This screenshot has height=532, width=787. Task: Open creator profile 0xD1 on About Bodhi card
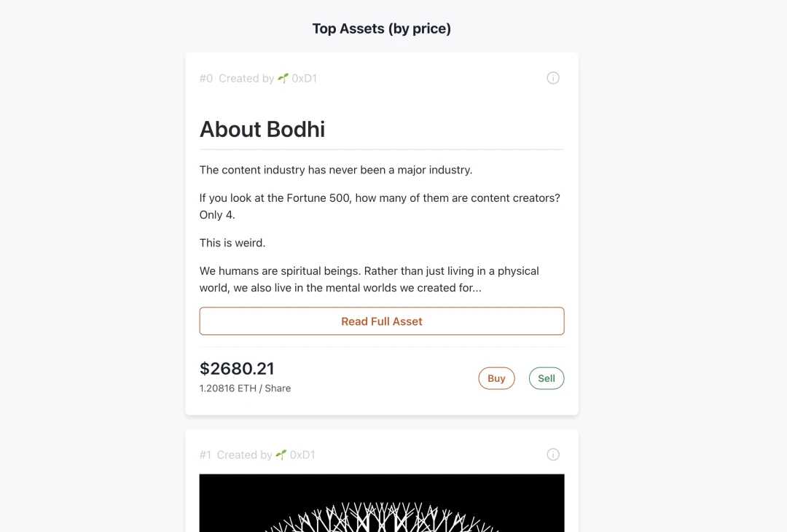click(x=304, y=78)
